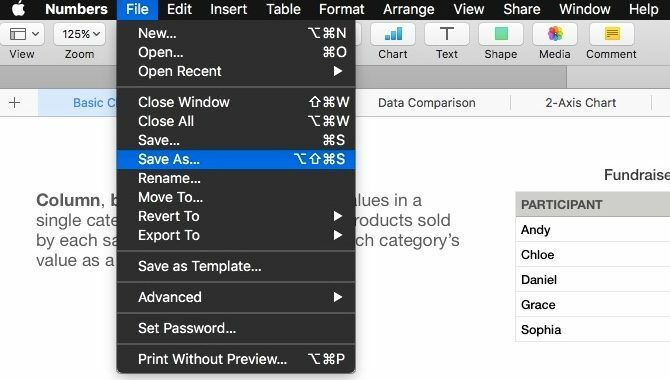
Task: Select Set Password… menu entry
Action: pyautogui.click(x=236, y=328)
